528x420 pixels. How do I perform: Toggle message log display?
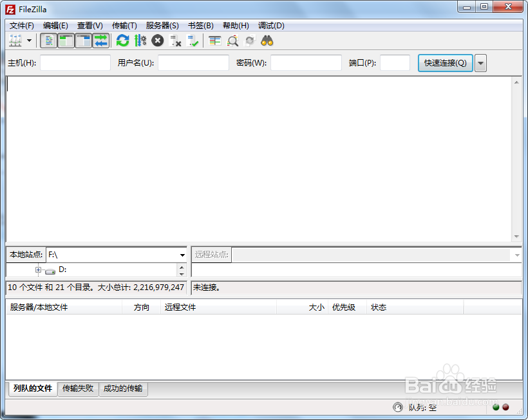(48, 41)
